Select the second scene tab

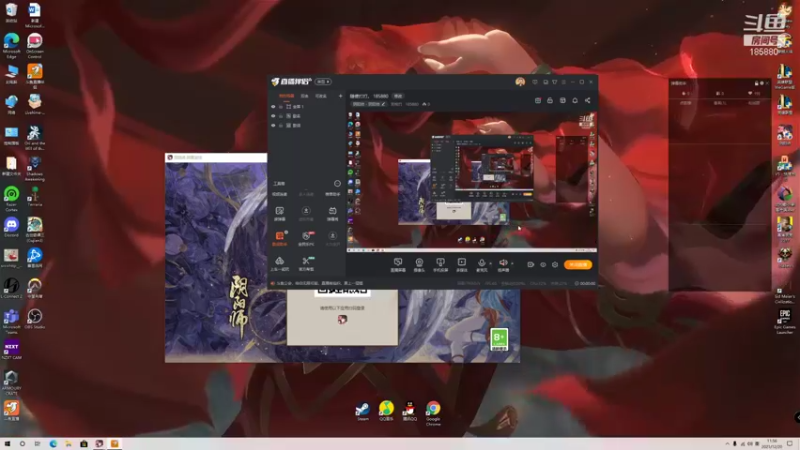(x=305, y=96)
